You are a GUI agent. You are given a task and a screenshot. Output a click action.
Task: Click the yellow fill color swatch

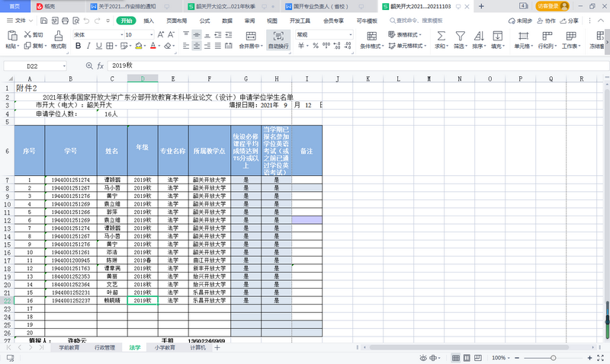pos(138,46)
